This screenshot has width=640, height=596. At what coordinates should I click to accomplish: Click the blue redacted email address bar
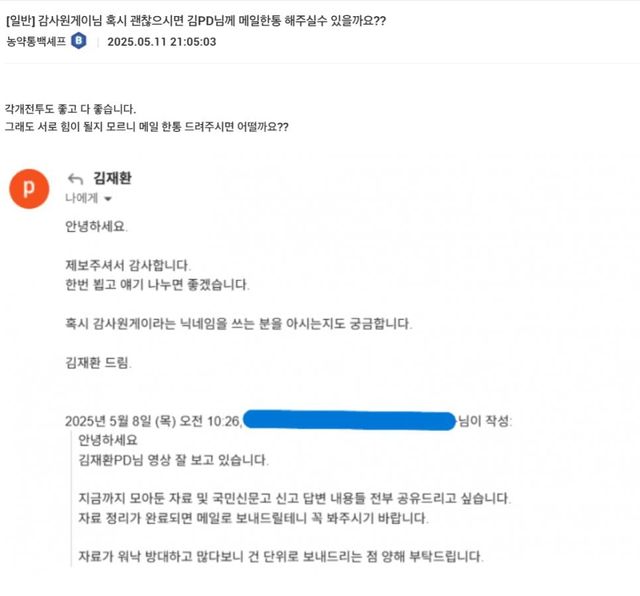pos(349,420)
